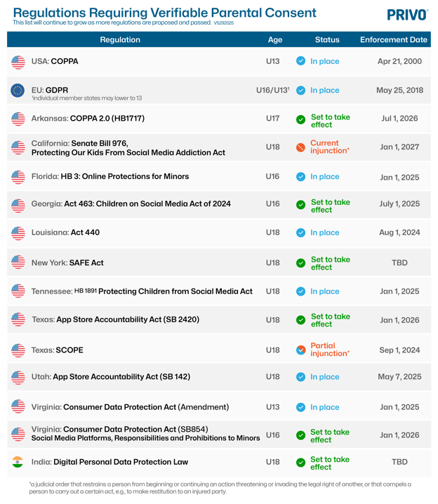Screen dimensions: 438x504
Task: Click the TBD date in the New York row
Action: pyautogui.click(x=399, y=263)
